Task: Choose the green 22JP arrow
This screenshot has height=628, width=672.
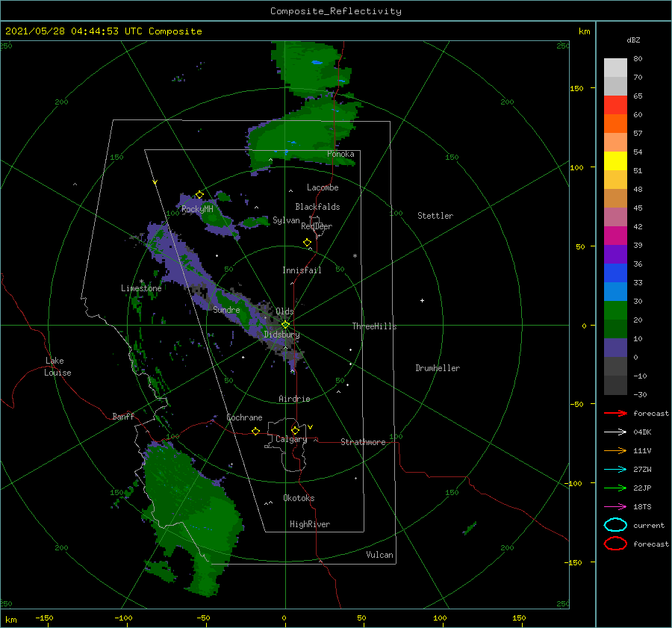Action: click(x=615, y=488)
